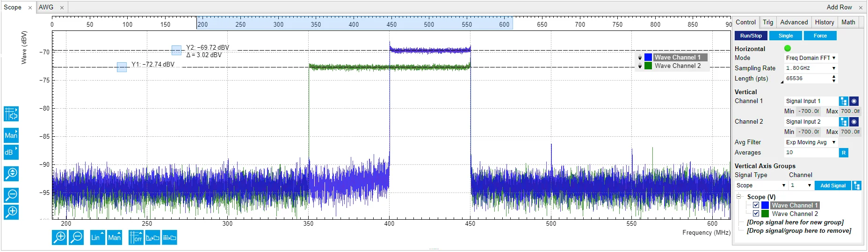Increase Length (pts) with up stepper
The width and height of the screenshot is (868, 252).
(x=834, y=76)
